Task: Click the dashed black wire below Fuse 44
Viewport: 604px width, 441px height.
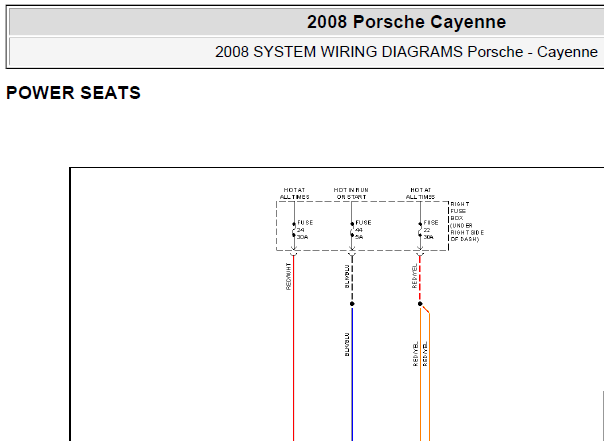Action: [x=352, y=278]
